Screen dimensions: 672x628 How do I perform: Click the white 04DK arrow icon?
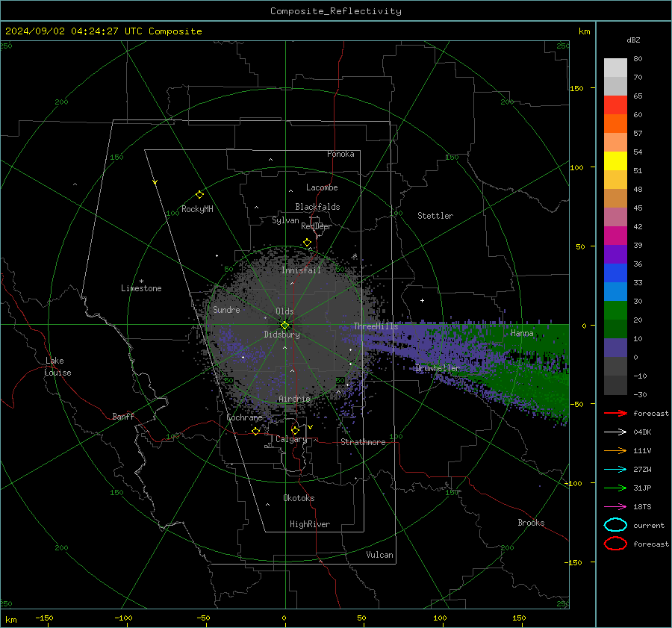615,432
